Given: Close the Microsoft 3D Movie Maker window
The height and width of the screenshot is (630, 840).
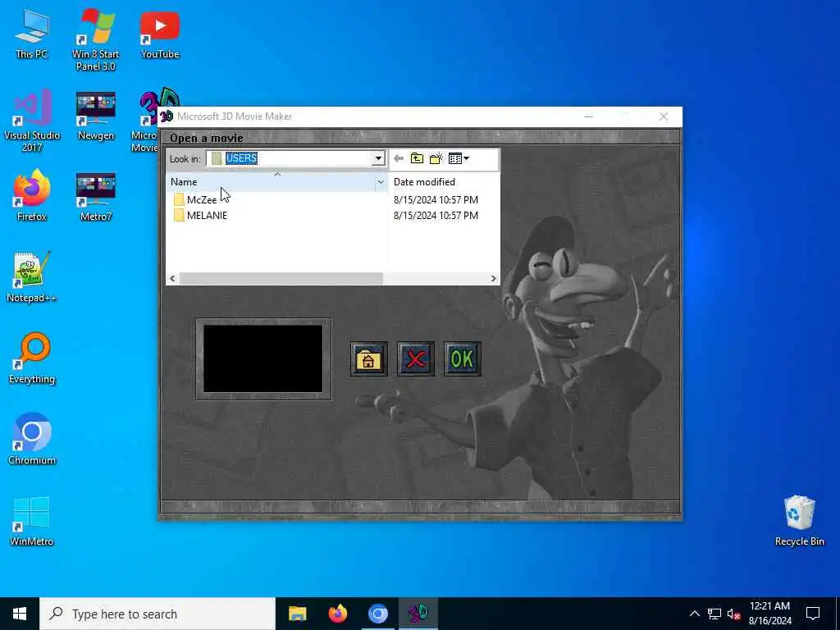Looking at the screenshot, I should pyautogui.click(x=664, y=116).
